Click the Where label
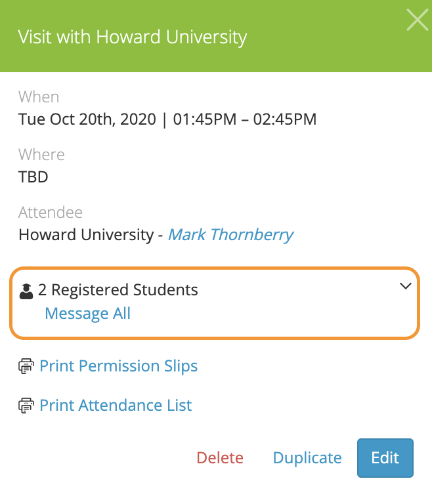The height and width of the screenshot is (504, 432). [x=41, y=155]
